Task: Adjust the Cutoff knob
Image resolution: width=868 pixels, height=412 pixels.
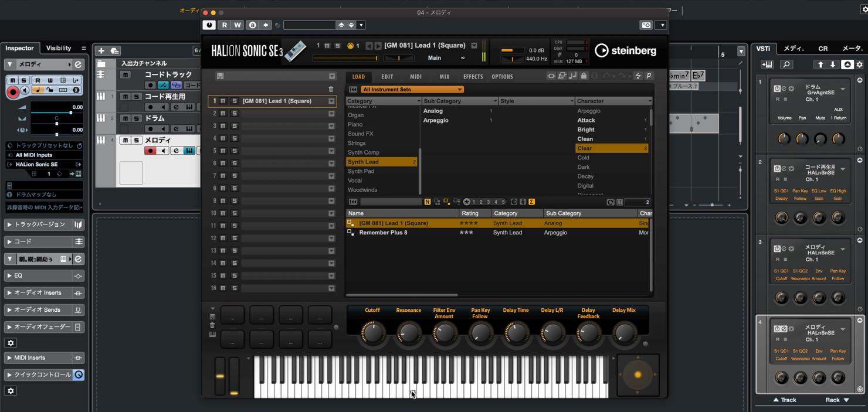Action: click(372, 333)
